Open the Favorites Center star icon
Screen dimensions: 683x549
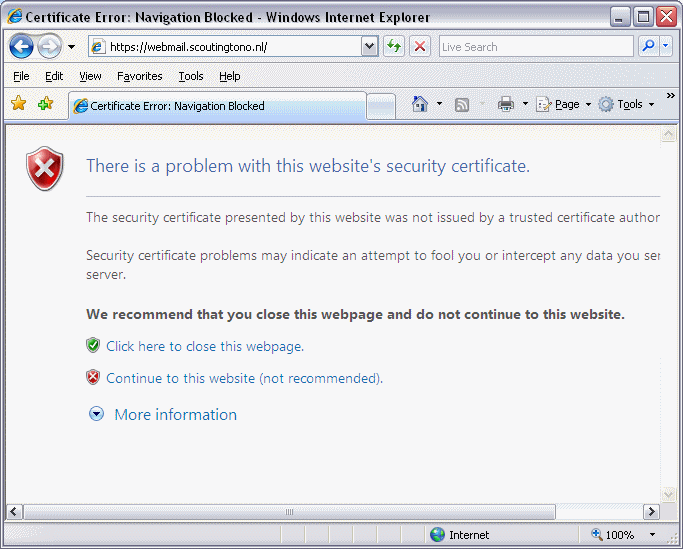[x=18, y=104]
